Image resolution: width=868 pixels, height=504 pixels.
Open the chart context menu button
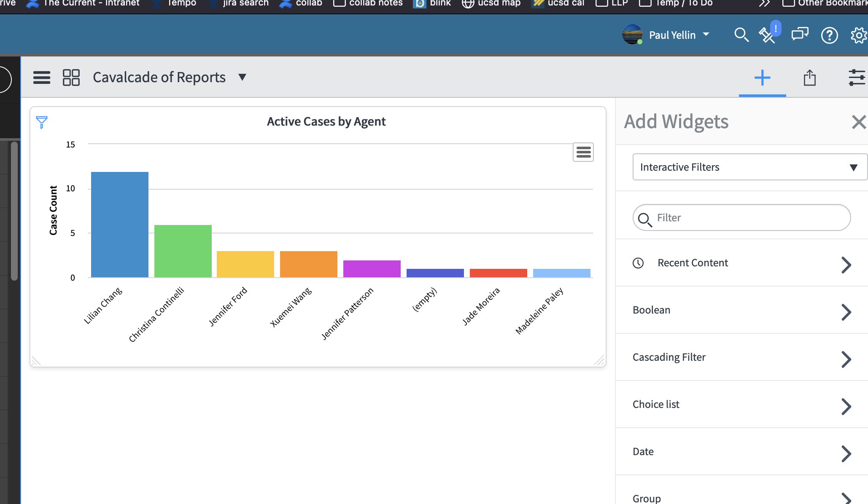coord(583,152)
